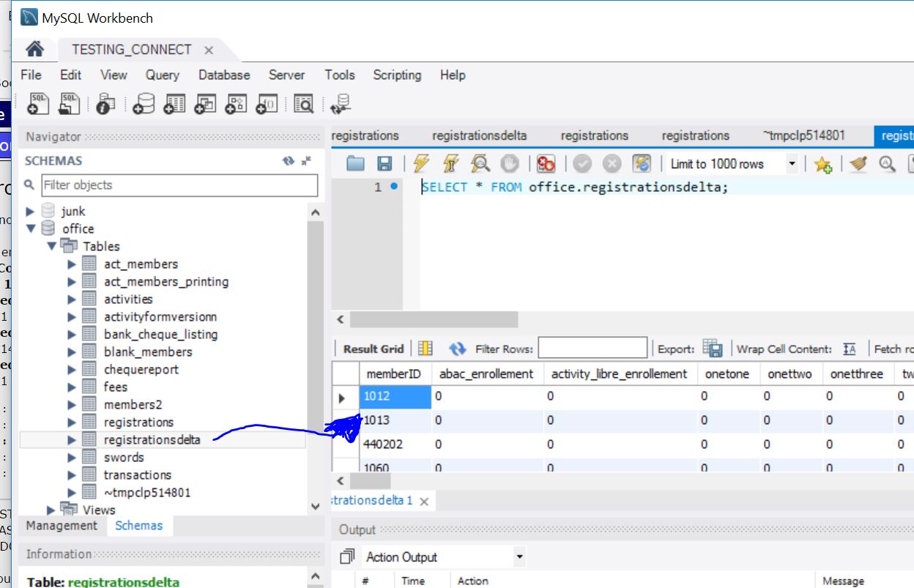This screenshot has height=588, width=914.
Task: Save the current SQL script
Action: coord(384,163)
